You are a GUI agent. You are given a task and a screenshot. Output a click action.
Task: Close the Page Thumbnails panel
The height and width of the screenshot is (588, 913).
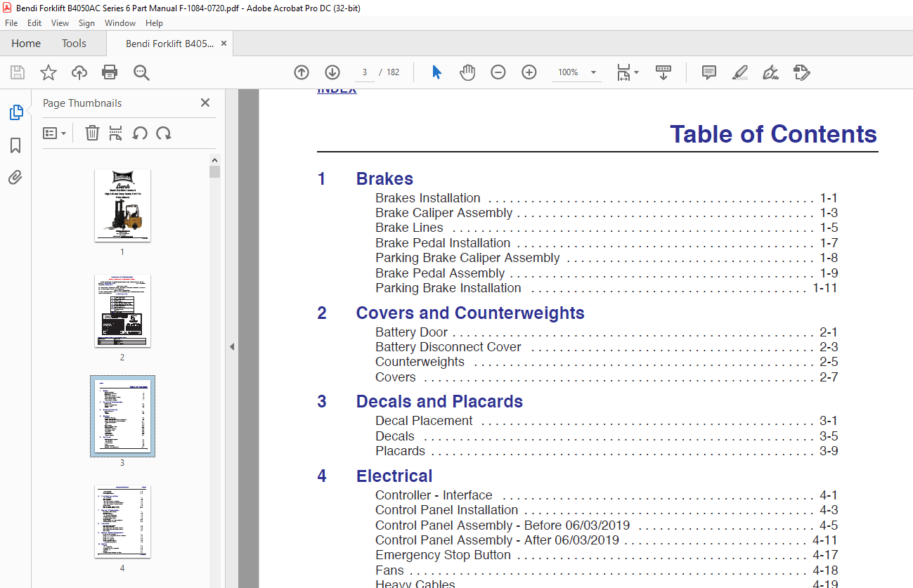tap(205, 103)
